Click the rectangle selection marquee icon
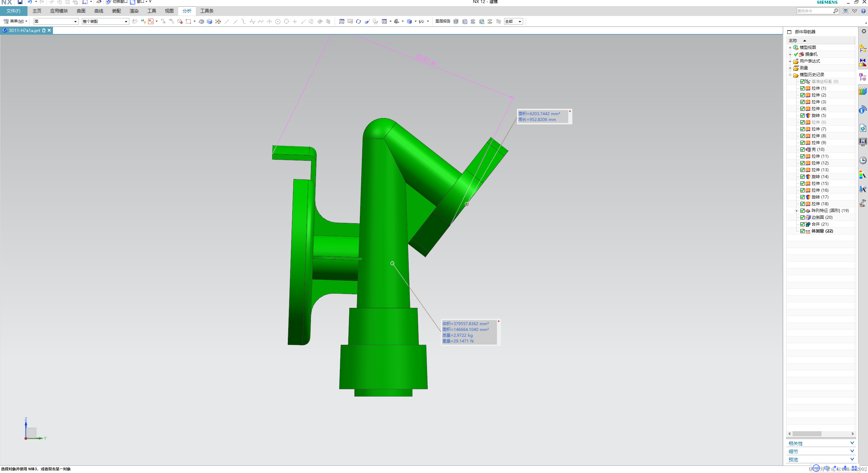Viewport: 868px width, 473px height. [x=188, y=21]
